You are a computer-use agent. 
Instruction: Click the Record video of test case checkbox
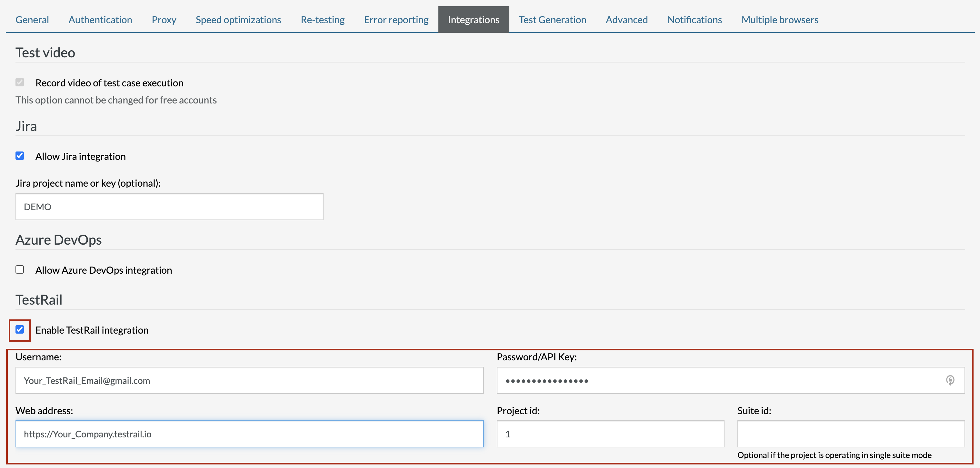point(20,82)
